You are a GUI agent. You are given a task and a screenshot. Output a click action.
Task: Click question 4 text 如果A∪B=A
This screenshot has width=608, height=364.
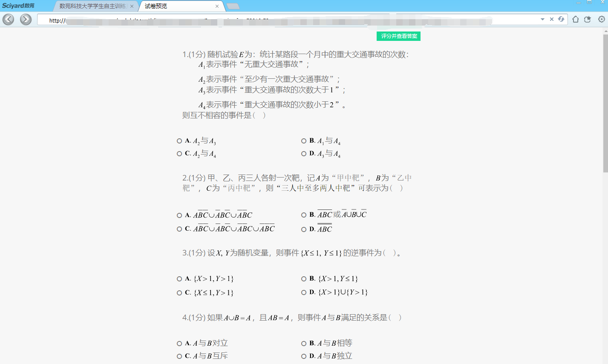click(228, 318)
